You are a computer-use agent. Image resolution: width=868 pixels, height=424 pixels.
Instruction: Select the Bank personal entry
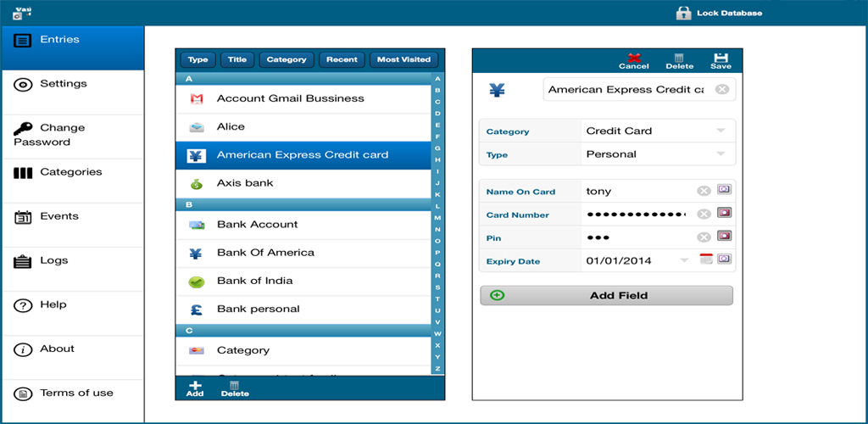click(303, 310)
